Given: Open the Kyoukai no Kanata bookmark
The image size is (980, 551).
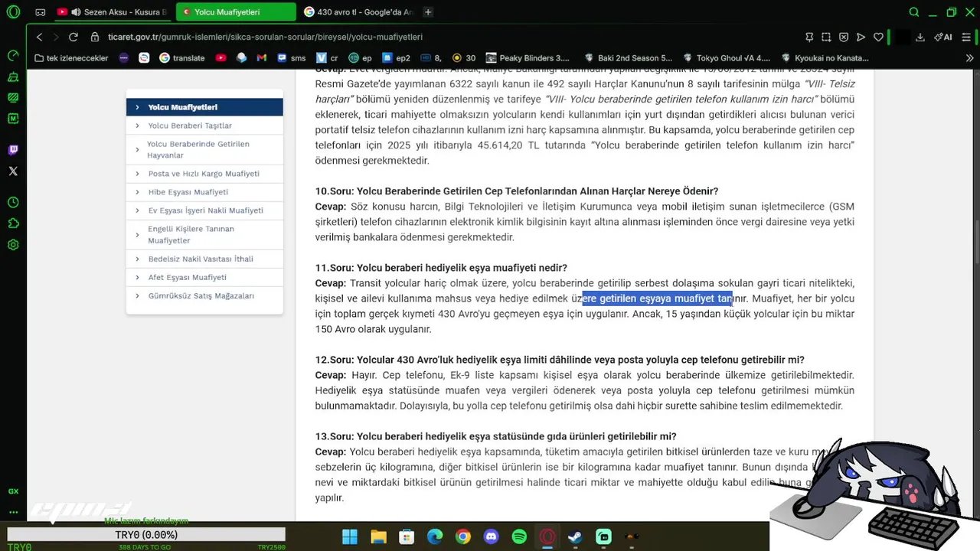Looking at the screenshot, I should [825, 58].
